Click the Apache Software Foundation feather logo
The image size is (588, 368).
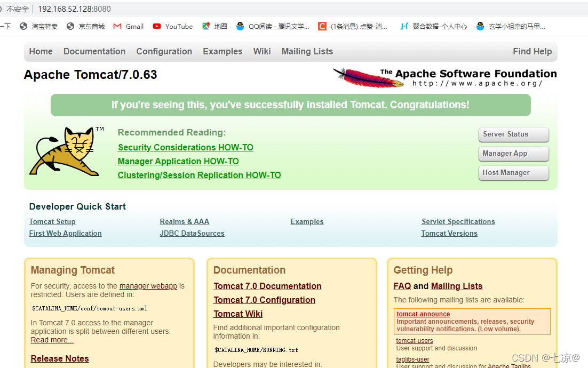click(x=445, y=77)
